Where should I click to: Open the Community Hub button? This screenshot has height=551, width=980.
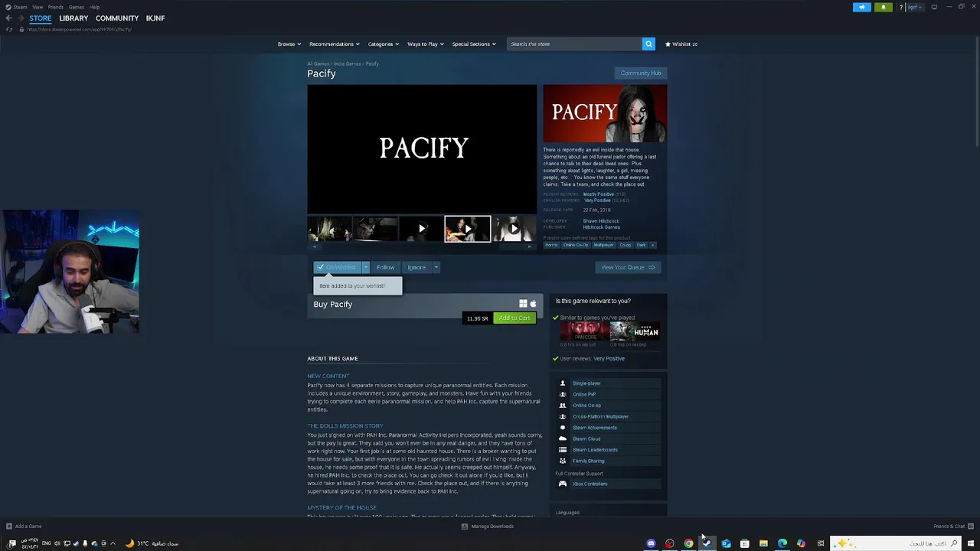pyautogui.click(x=641, y=73)
